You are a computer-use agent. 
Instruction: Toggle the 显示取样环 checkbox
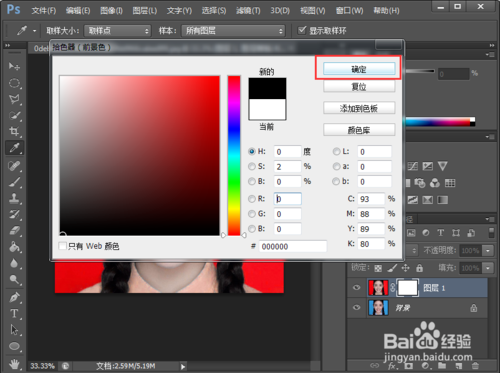(302, 30)
